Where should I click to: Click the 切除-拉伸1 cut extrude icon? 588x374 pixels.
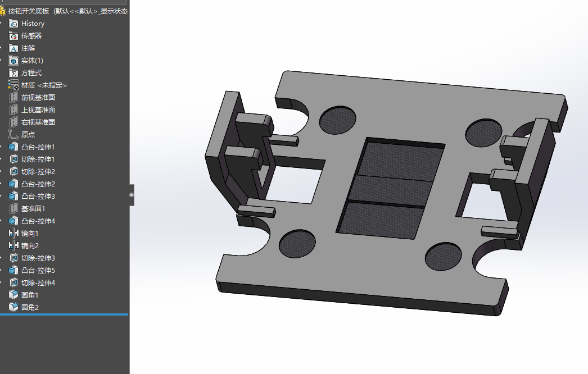pos(13,159)
